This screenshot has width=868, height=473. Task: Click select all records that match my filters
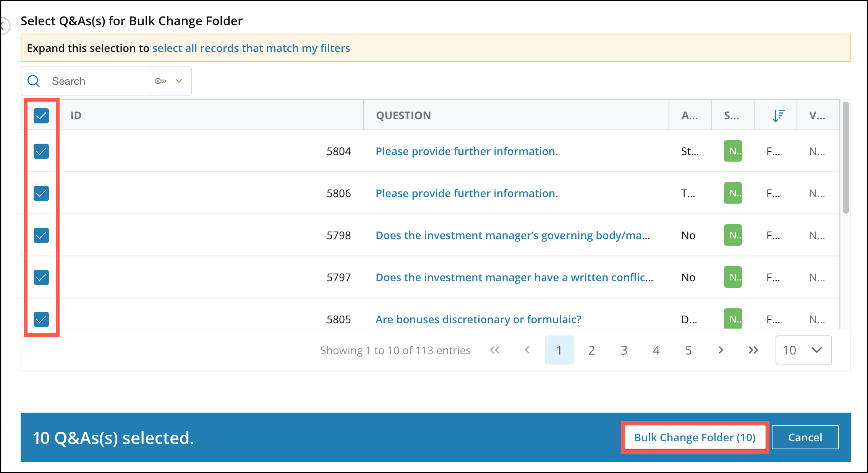(x=251, y=48)
